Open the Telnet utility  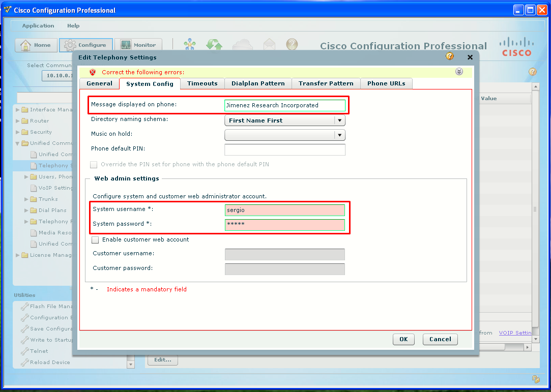(34, 351)
